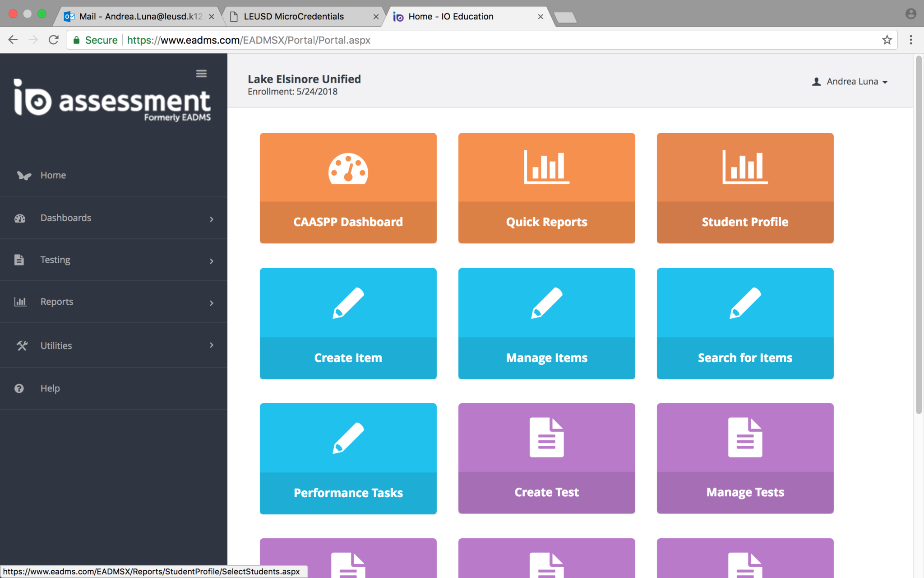Expand the Reports sidebar section
The height and width of the screenshot is (578, 924).
[x=113, y=302]
